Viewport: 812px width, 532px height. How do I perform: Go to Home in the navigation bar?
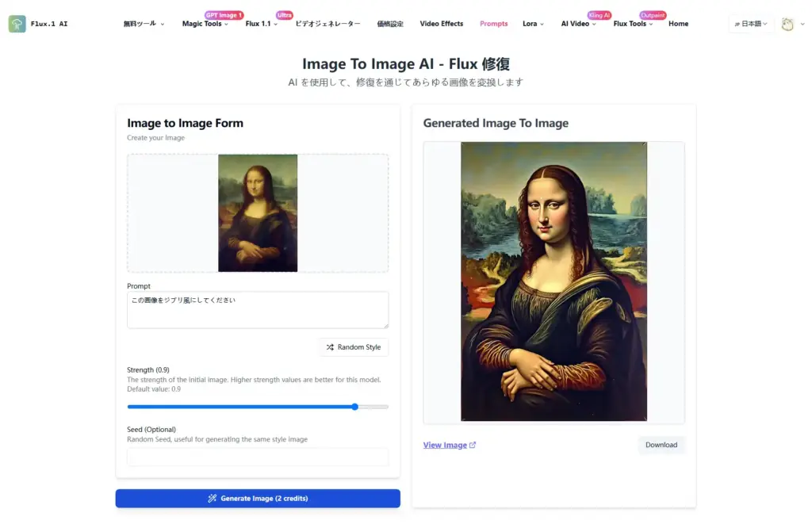679,24
